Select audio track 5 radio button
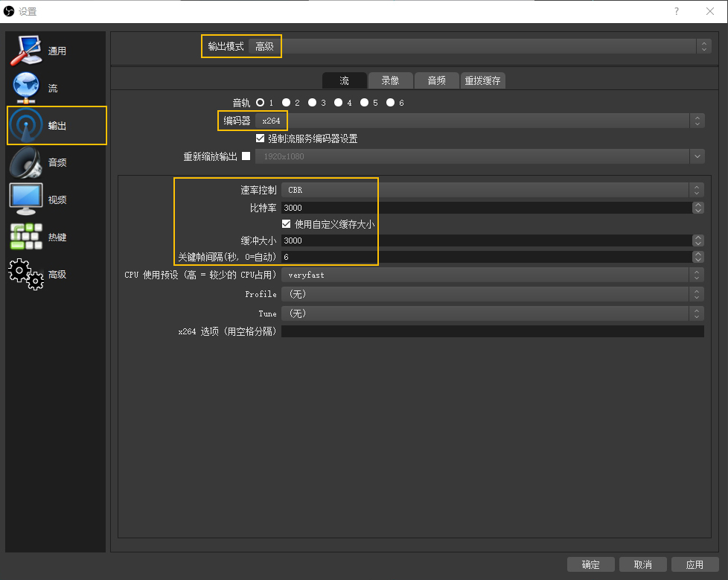Screen dimensions: 728x580 (365, 103)
